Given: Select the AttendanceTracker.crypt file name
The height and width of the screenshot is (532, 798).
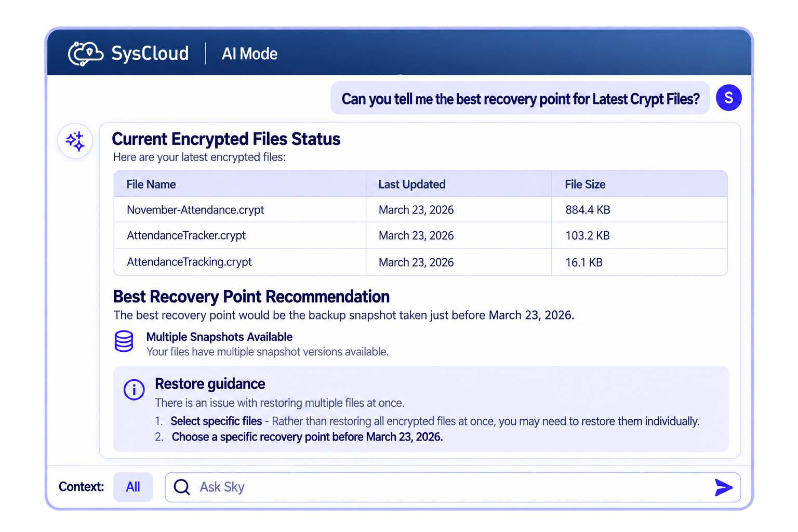Looking at the screenshot, I should coord(187,235).
